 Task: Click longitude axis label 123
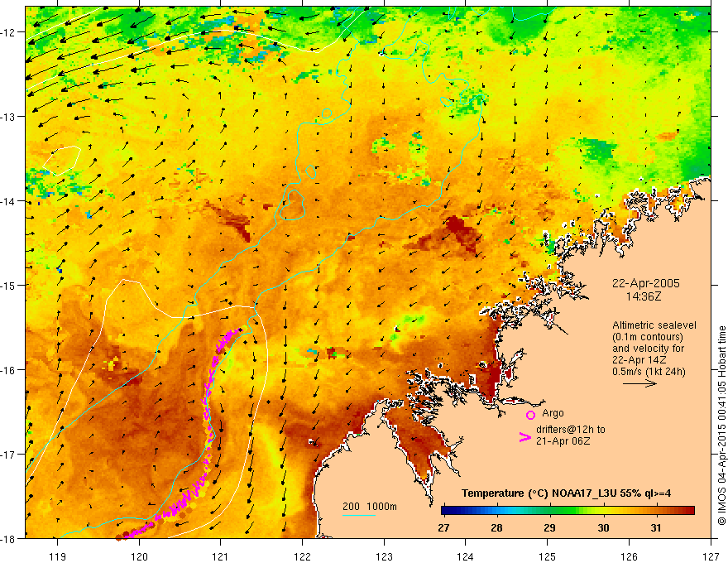384,556
